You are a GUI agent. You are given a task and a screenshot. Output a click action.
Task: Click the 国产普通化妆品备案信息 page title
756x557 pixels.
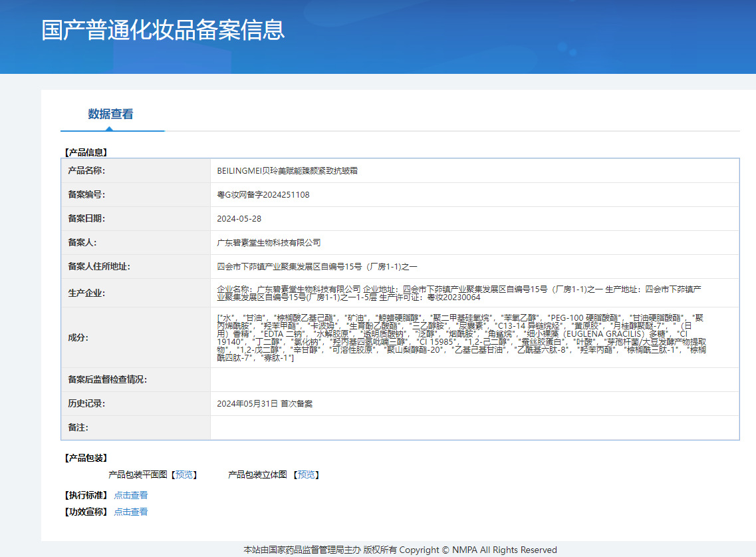pos(163,30)
